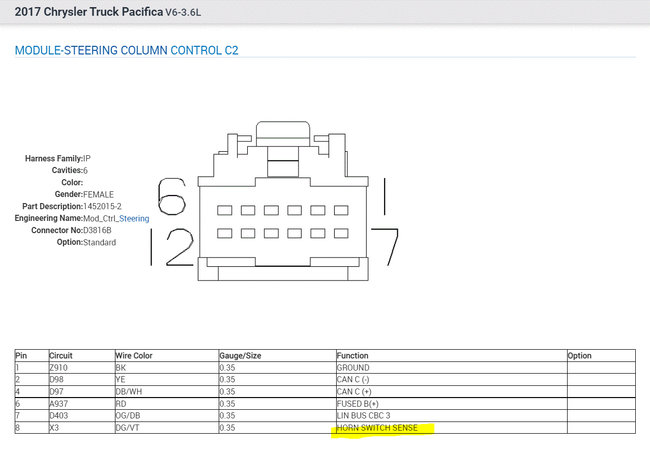Select the LIN BUS CBC 3 function cell
This screenshot has height=451, width=650.
[x=452, y=416]
